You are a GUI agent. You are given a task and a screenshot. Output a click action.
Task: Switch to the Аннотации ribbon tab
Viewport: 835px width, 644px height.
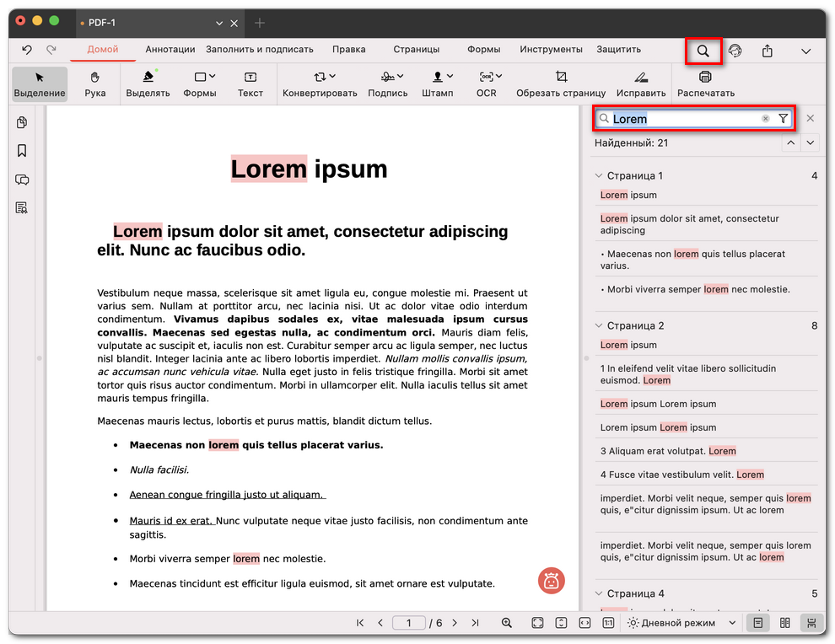(170, 49)
